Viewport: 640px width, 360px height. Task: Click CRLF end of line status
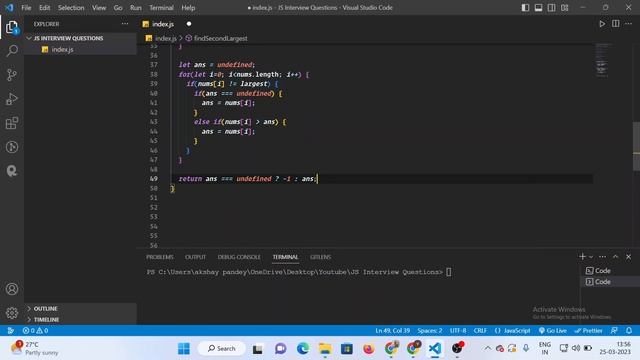click(480, 331)
